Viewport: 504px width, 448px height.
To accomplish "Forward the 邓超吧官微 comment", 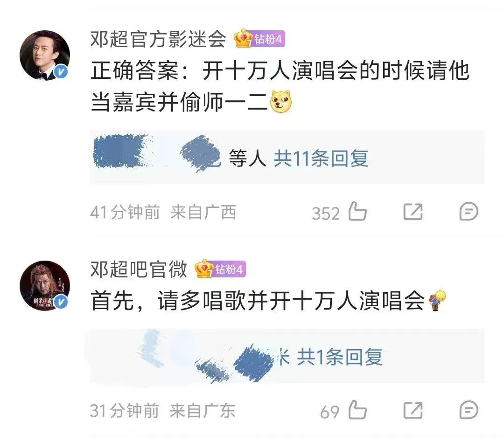I will [x=413, y=410].
